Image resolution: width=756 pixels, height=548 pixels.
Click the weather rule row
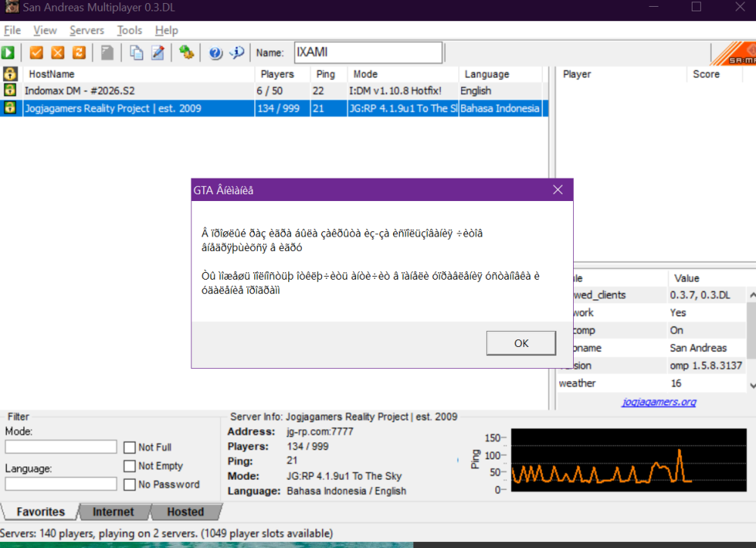pos(652,383)
